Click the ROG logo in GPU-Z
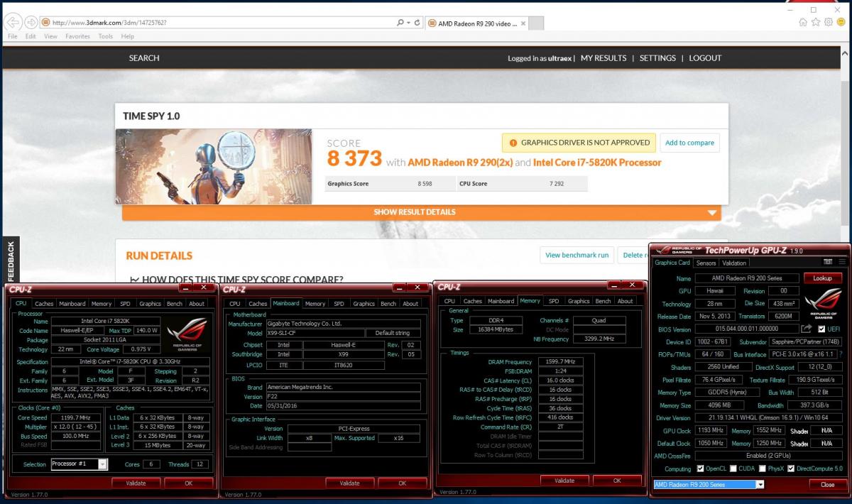 823,303
